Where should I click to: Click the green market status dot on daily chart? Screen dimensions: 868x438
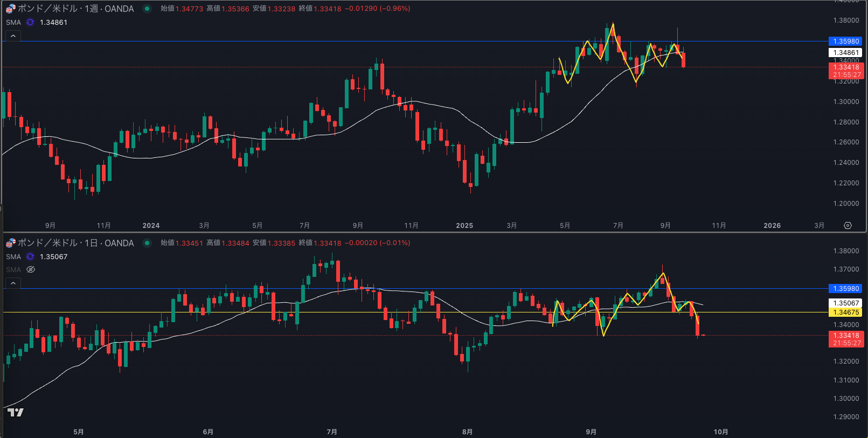147,243
